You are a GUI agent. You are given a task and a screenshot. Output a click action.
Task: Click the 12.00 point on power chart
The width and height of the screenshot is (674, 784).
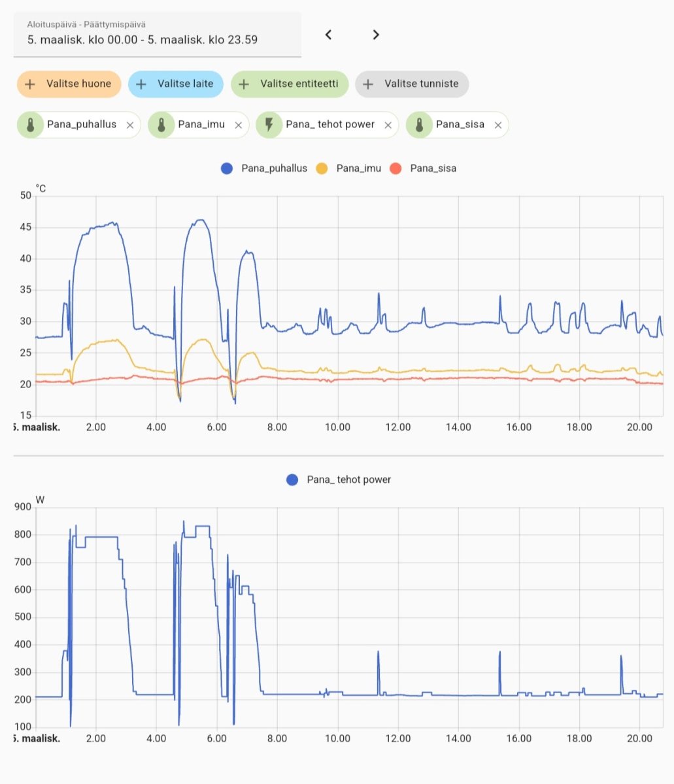click(398, 695)
